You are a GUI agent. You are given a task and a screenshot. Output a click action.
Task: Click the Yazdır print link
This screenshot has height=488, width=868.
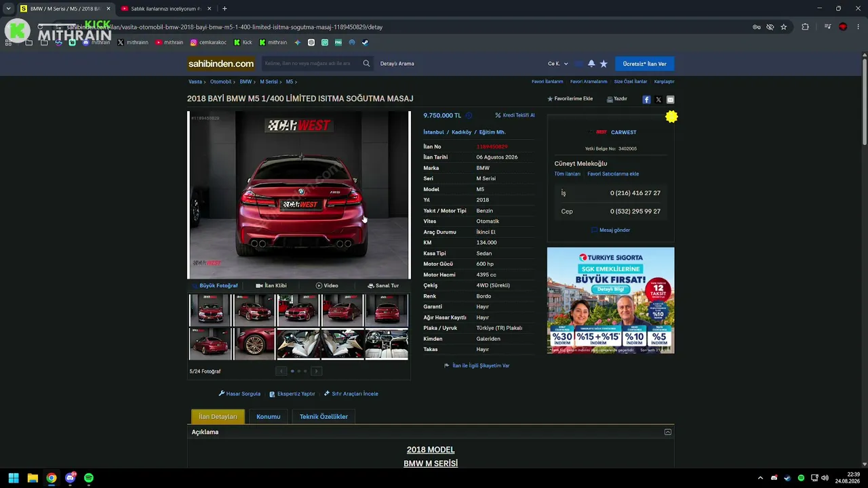[617, 99]
